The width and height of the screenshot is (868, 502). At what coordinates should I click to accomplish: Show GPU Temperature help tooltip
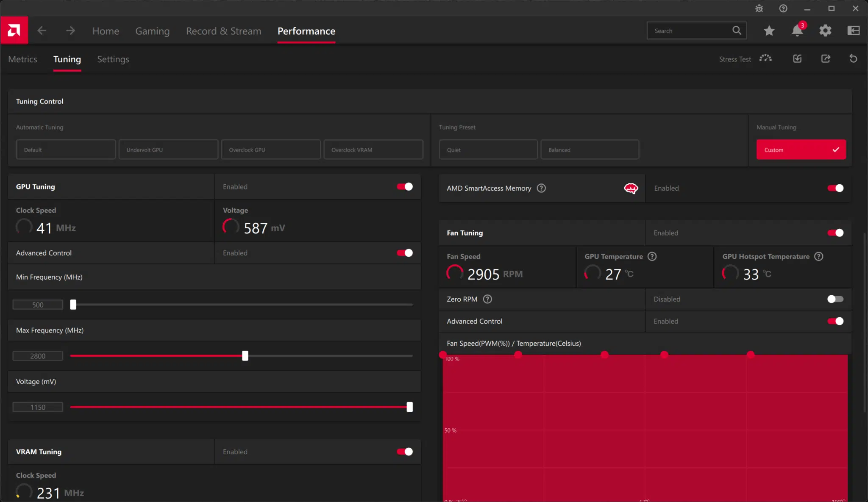pos(652,256)
